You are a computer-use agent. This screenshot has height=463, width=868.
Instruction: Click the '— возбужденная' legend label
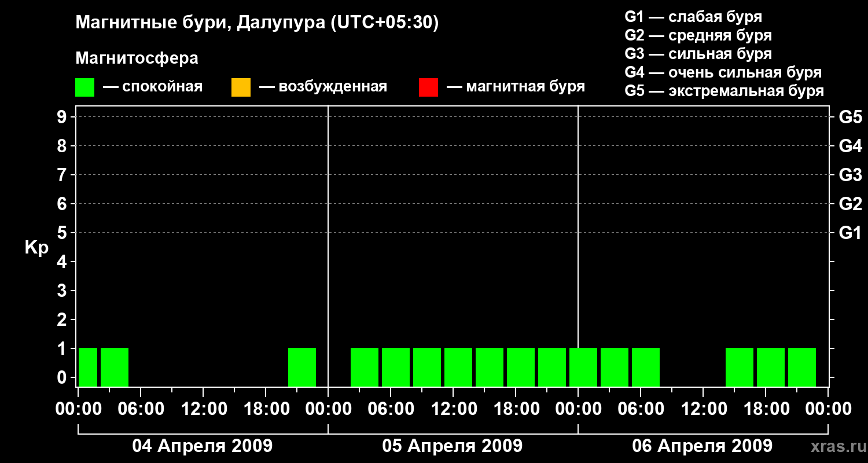pos(323,87)
